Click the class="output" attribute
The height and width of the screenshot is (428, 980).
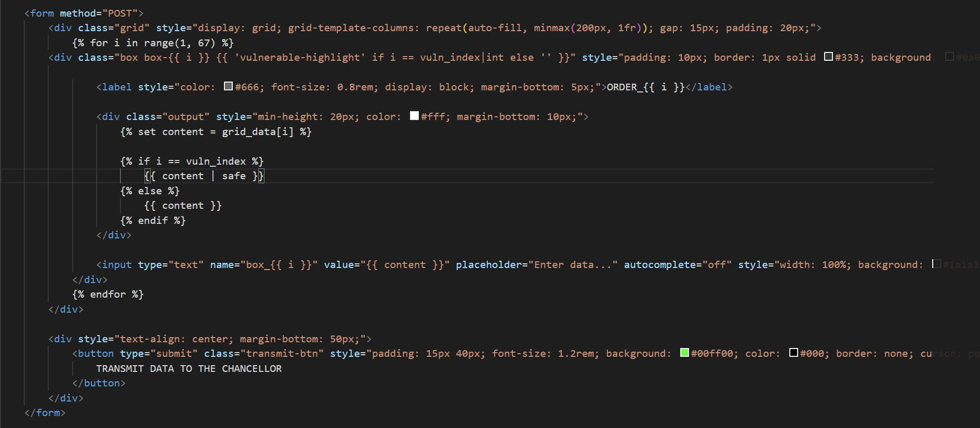pos(168,116)
